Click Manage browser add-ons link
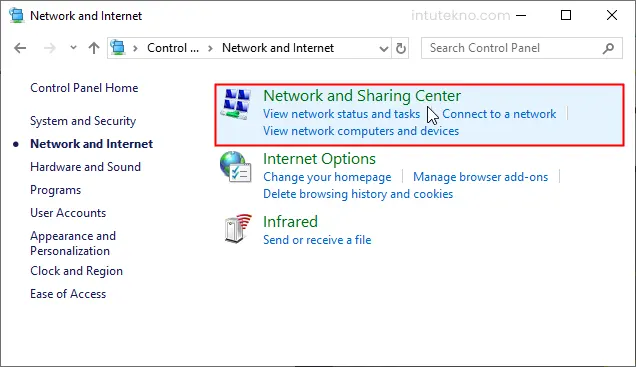This screenshot has width=636, height=367. (480, 177)
